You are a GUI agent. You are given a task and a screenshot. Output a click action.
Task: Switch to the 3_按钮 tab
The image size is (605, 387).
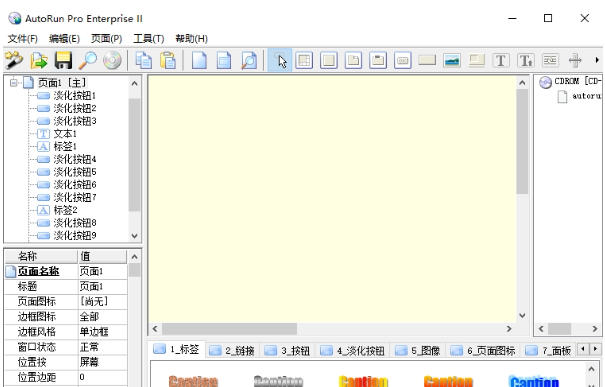coord(287,351)
